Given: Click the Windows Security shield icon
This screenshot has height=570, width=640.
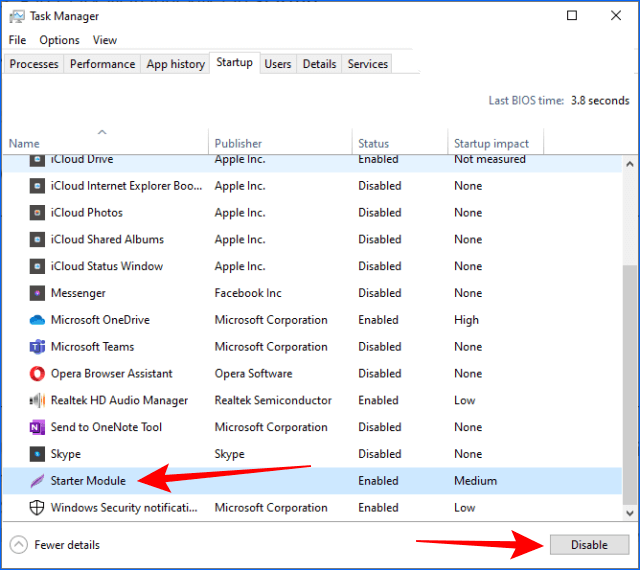Looking at the screenshot, I should tap(37, 508).
